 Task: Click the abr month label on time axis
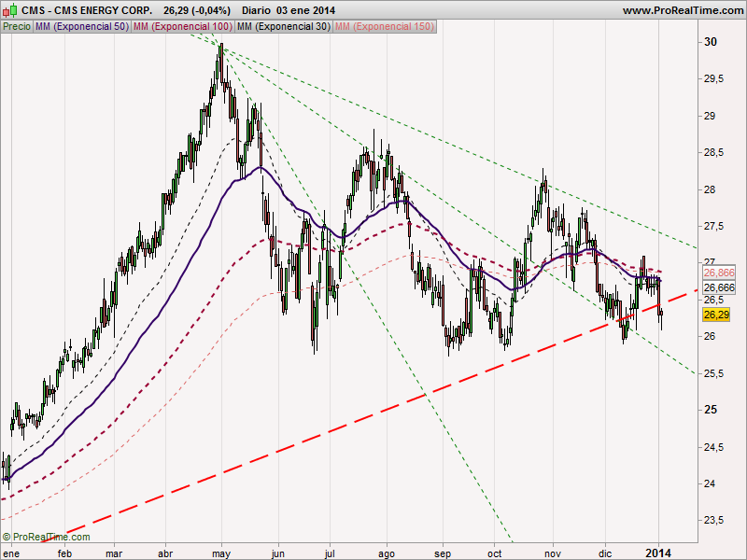coord(165,553)
